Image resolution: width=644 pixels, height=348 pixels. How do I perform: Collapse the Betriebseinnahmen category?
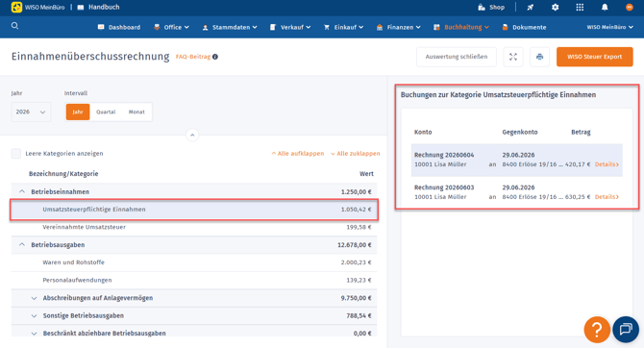(22, 191)
